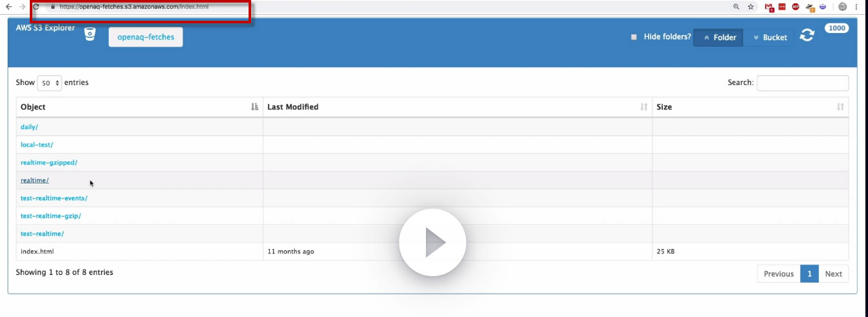
Task: Click the browser address bar URL
Action: click(x=134, y=6)
